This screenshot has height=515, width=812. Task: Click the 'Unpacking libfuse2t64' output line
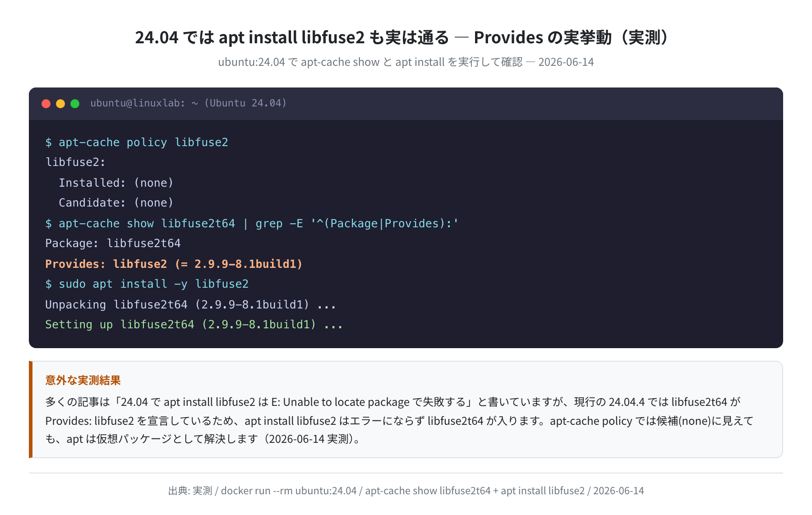click(190, 305)
